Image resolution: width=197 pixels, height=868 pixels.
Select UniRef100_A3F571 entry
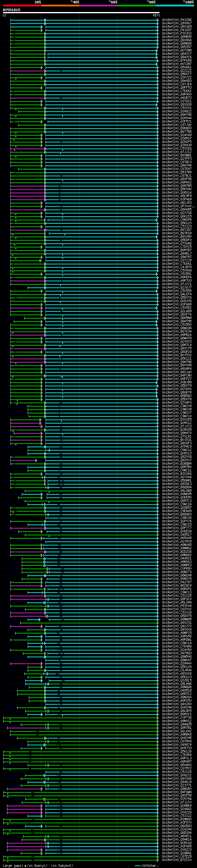176,121
